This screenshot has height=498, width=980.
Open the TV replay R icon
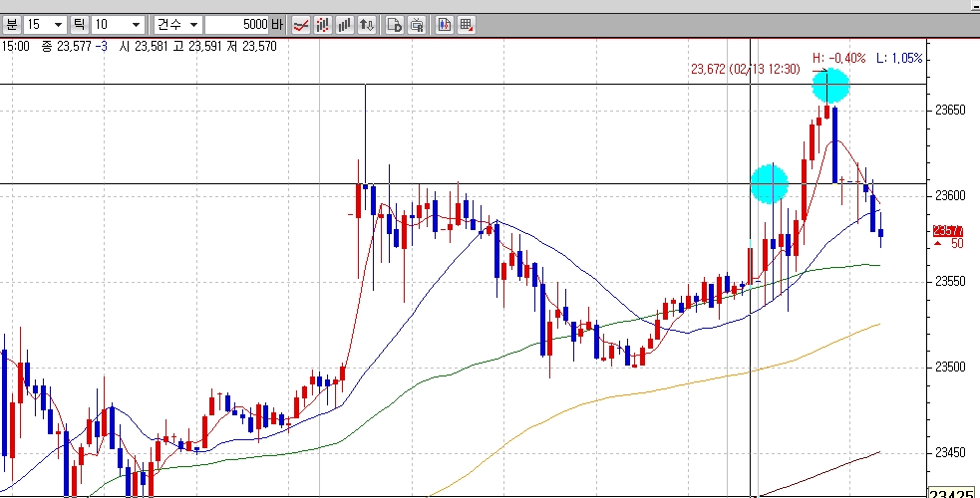417,25
